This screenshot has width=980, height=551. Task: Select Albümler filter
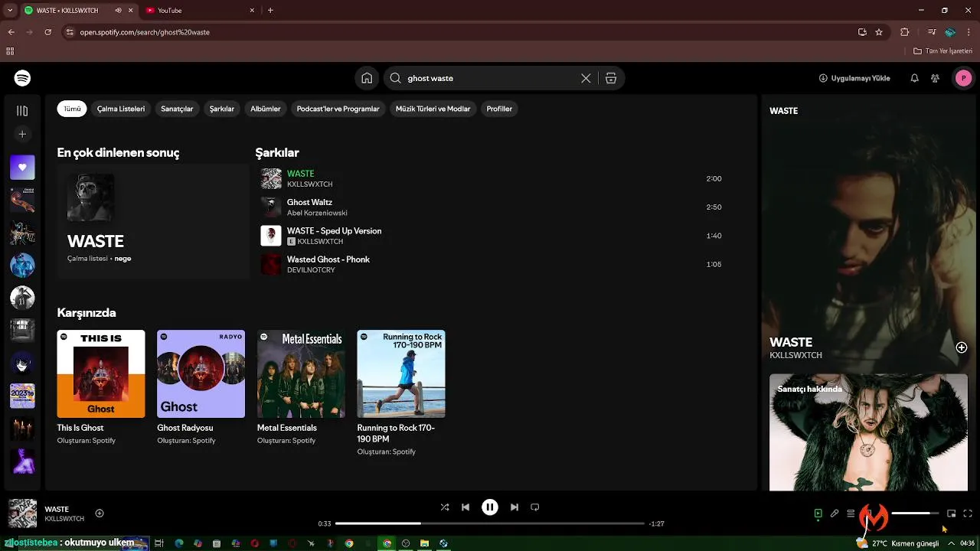coord(266,109)
